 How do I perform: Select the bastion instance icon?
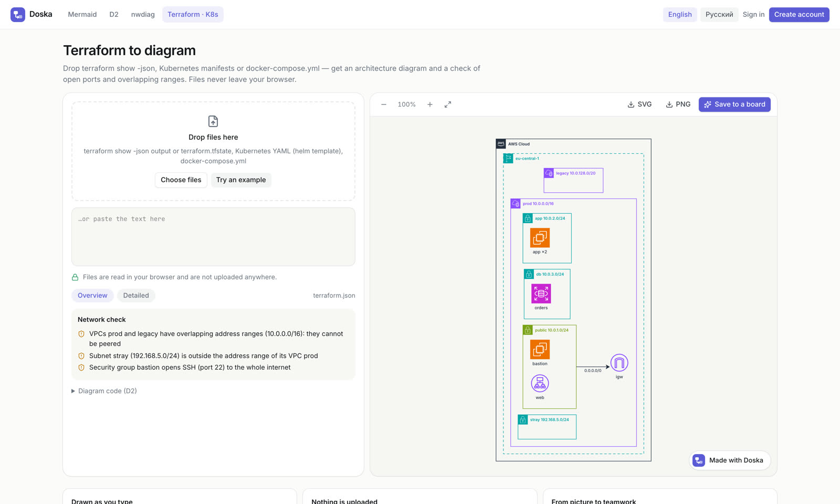[x=540, y=350]
